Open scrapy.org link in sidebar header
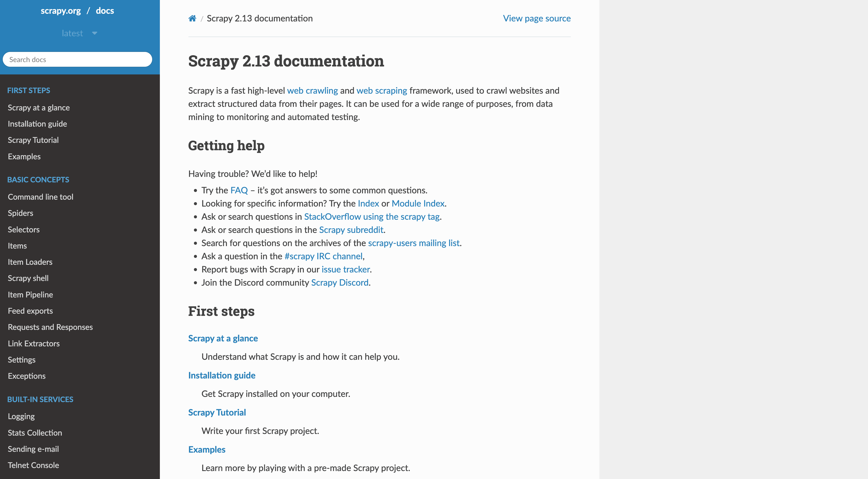This screenshot has height=479, width=868. click(61, 11)
